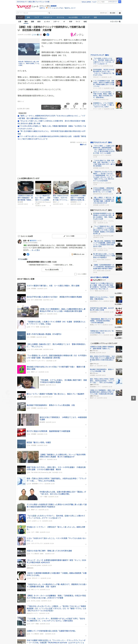The width and height of the screenshot is (138, 644).
Task: Open the 速報 tab
Action: pyautogui.click(x=28, y=17)
